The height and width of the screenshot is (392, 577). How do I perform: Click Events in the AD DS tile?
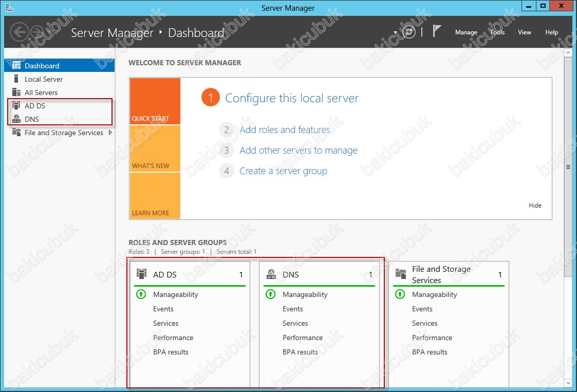click(x=163, y=309)
